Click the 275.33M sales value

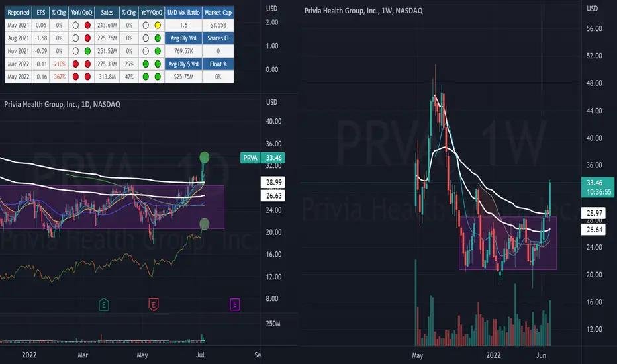107,64
